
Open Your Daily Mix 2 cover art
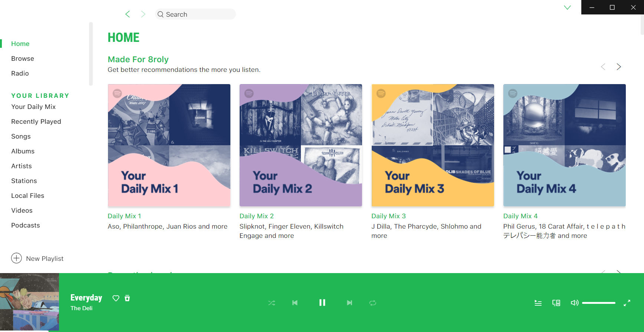point(301,145)
